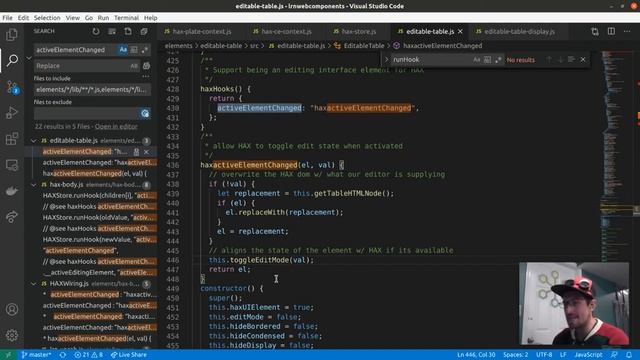This screenshot has width=640, height=360.
Task: Open notifications bell in status bar
Action: point(629,355)
